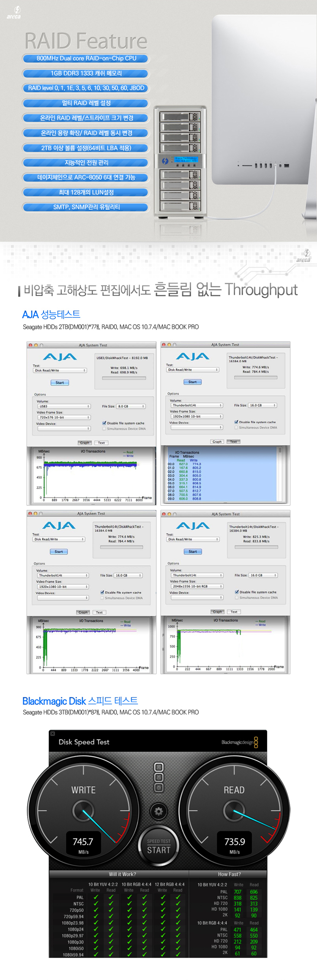Switch to Text tab in the 2048x1556 window

(234, 612)
